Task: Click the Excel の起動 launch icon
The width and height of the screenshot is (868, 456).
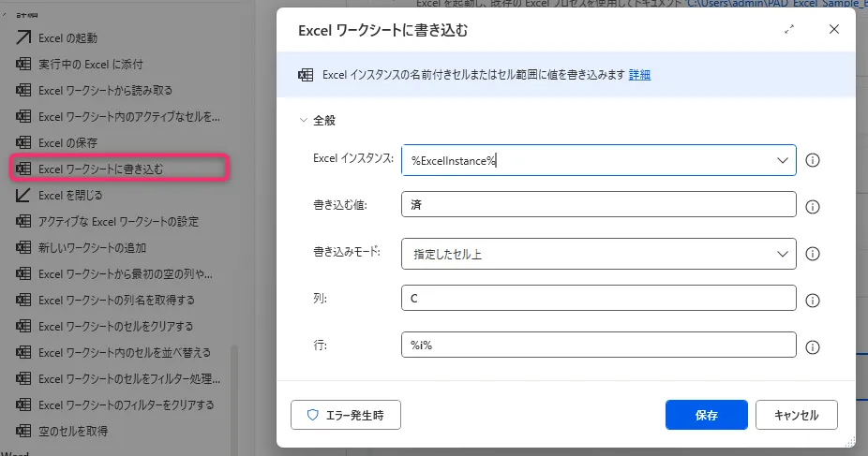Action: pos(23,38)
